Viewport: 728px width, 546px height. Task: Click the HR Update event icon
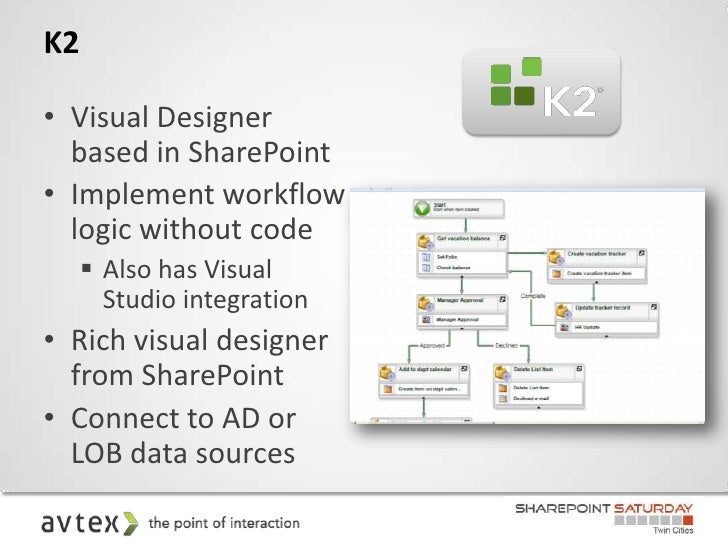564,327
